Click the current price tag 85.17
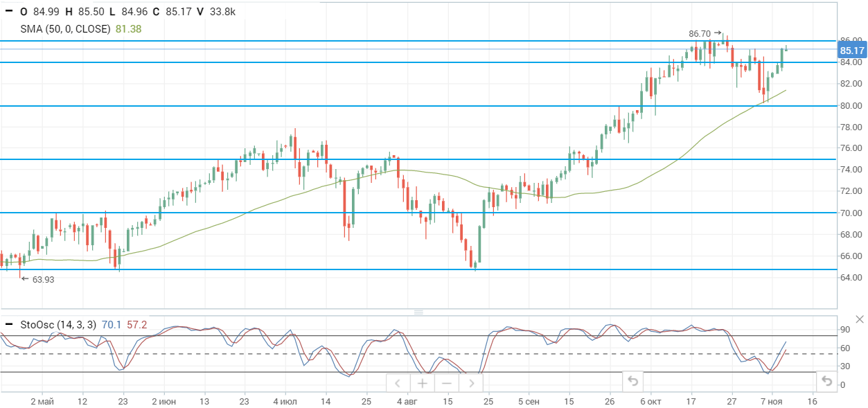Image resolution: width=868 pixels, height=408 pixels. click(852, 51)
